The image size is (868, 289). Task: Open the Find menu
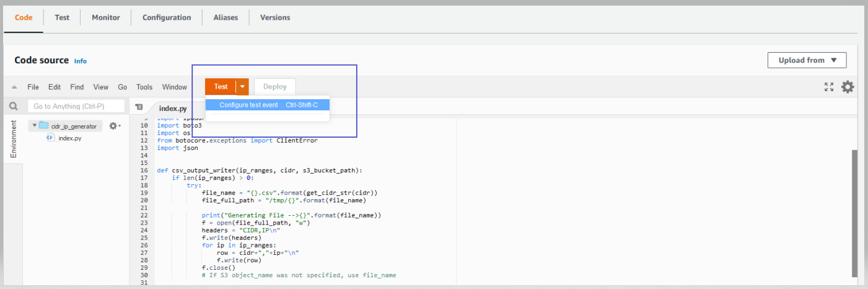click(77, 87)
